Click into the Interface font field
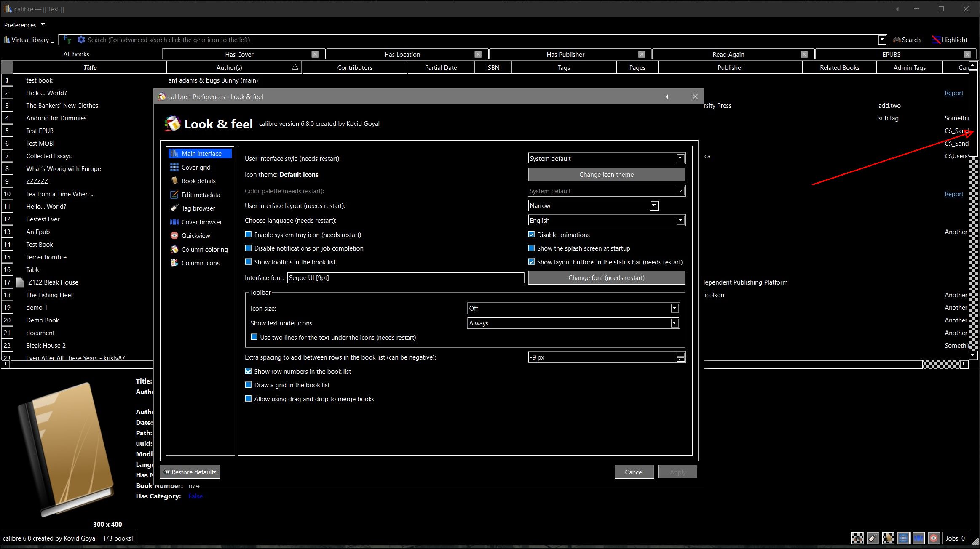 pyautogui.click(x=404, y=277)
